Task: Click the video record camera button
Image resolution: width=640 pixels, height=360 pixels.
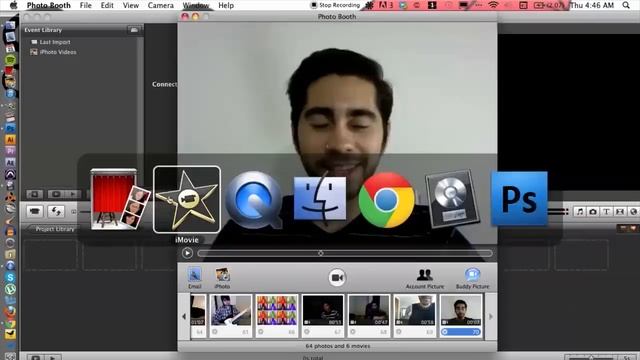Action: [x=337, y=278]
